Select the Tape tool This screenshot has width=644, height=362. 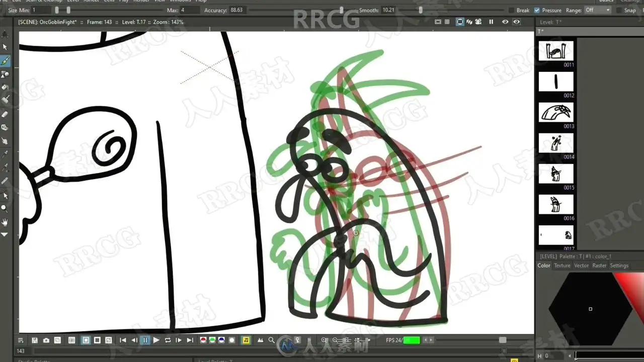point(5,127)
